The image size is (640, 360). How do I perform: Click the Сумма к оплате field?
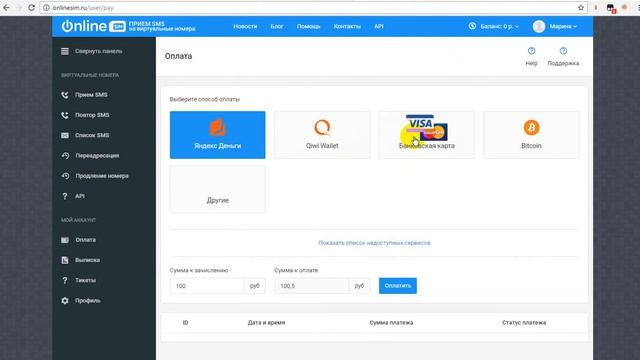pyautogui.click(x=312, y=286)
